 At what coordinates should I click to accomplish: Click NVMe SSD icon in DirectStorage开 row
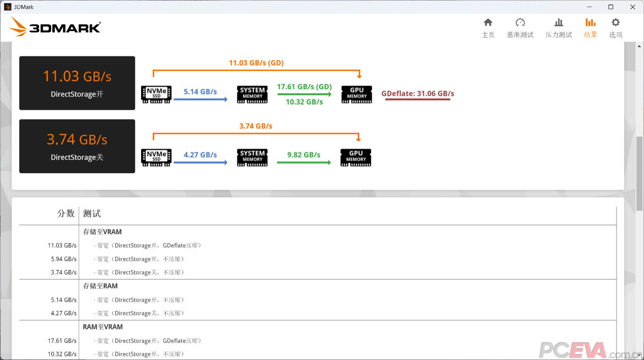coord(156,95)
